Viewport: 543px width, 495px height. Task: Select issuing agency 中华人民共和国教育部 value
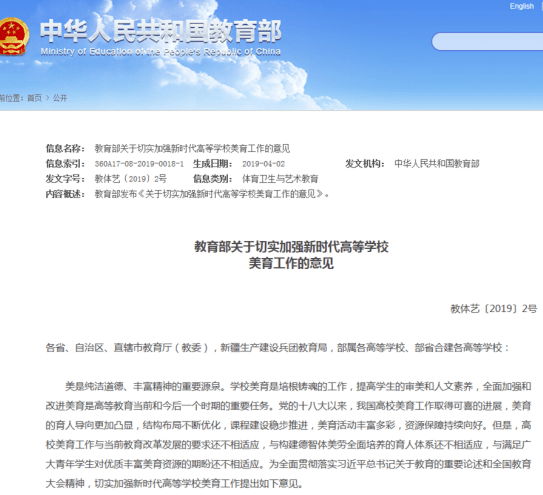(437, 163)
